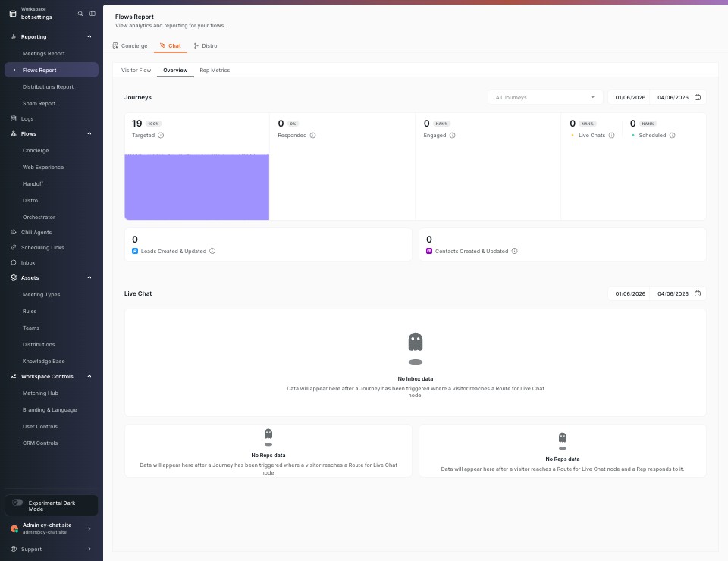This screenshot has height=561, width=728.
Task: Open Meeting Types under Assets
Action: [41, 294]
